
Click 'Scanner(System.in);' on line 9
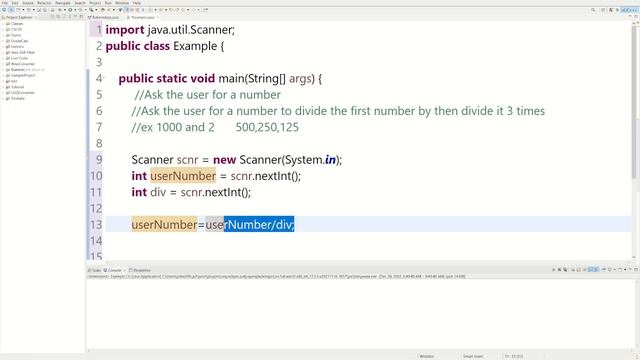click(291, 160)
